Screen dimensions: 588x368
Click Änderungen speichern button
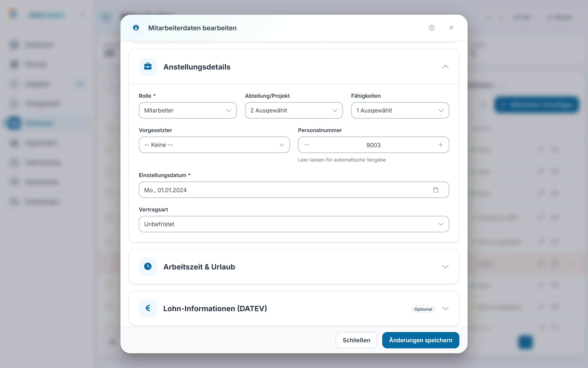(420, 340)
